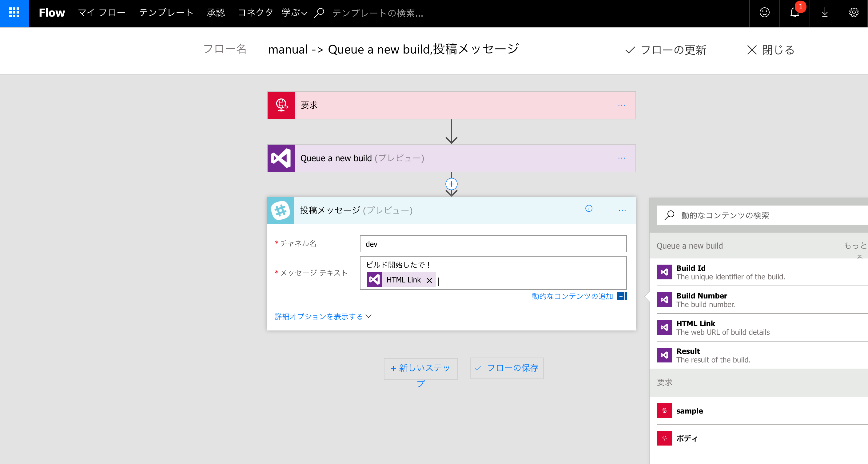Open 承認 menu
Viewport: 868px width, 464px height.
coord(216,13)
